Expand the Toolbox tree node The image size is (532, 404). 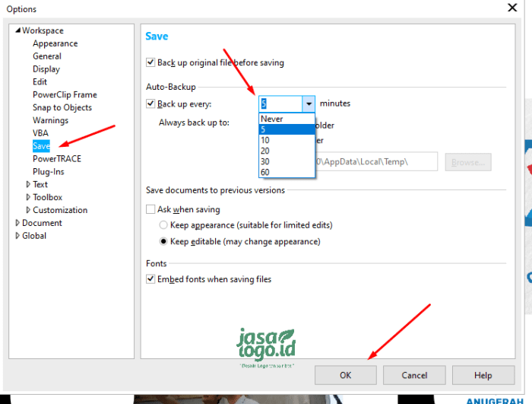(x=28, y=198)
